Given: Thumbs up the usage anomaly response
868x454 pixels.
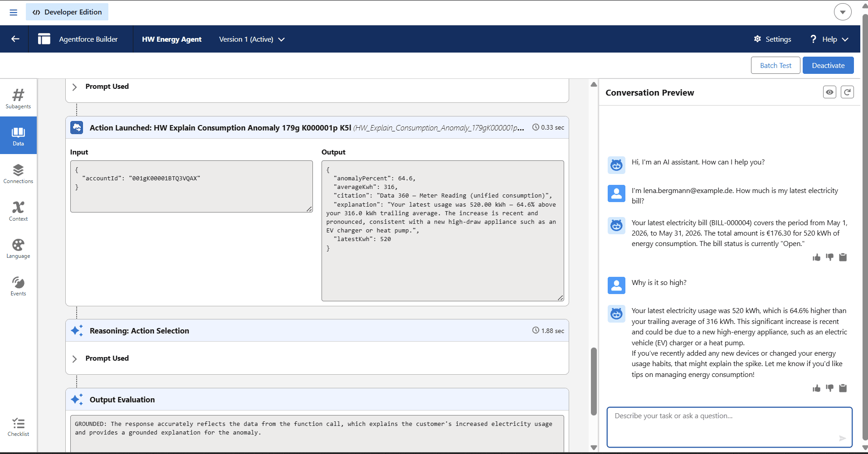Looking at the screenshot, I should coord(816,388).
